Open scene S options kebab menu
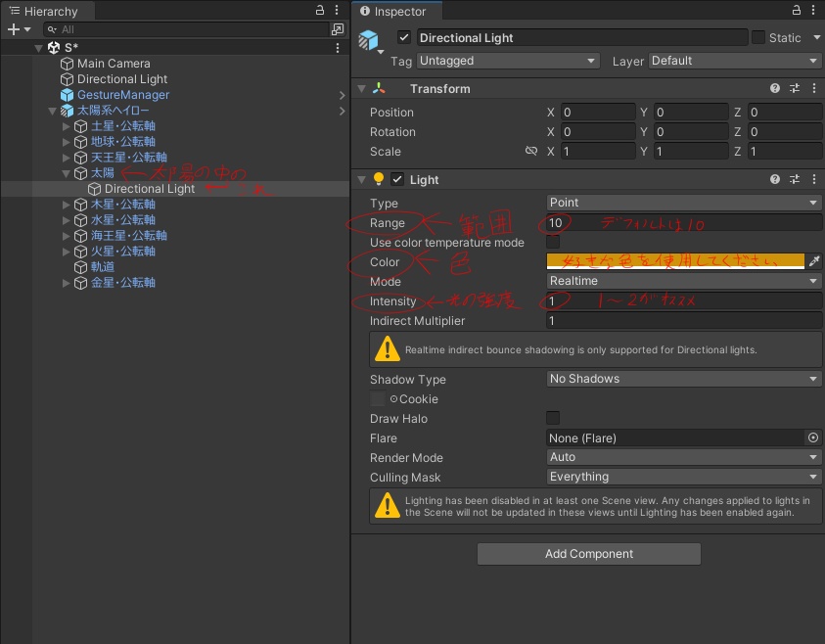This screenshot has height=644, width=825. tap(338, 48)
